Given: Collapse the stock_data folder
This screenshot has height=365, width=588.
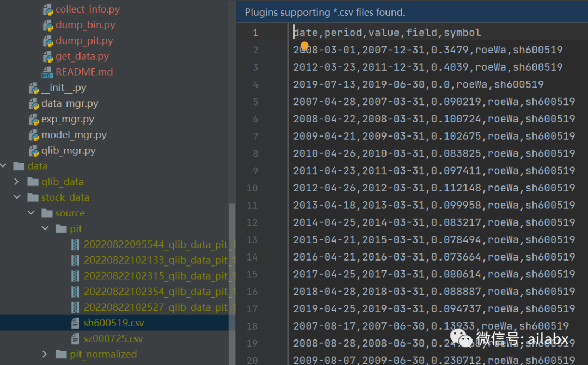Looking at the screenshot, I should [x=17, y=197].
